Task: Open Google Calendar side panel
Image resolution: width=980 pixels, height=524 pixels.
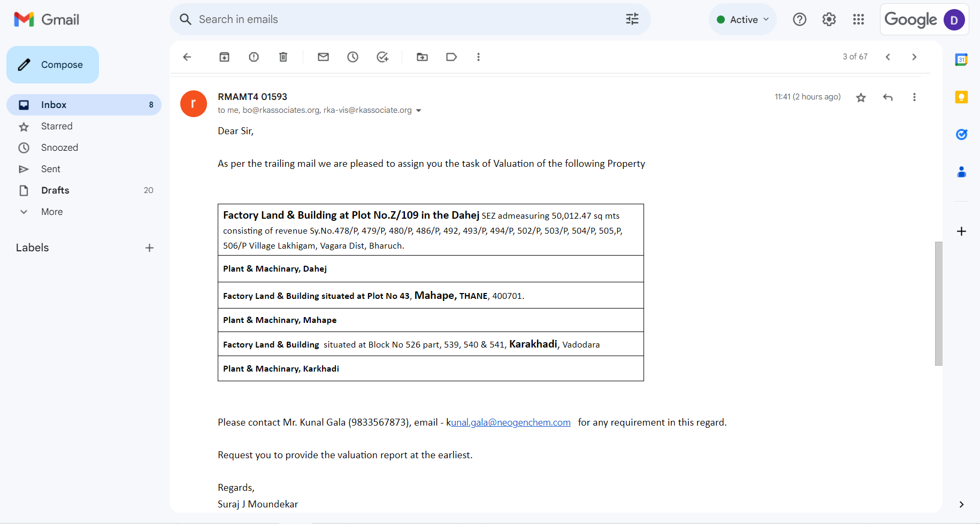Action: coord(961,60)
